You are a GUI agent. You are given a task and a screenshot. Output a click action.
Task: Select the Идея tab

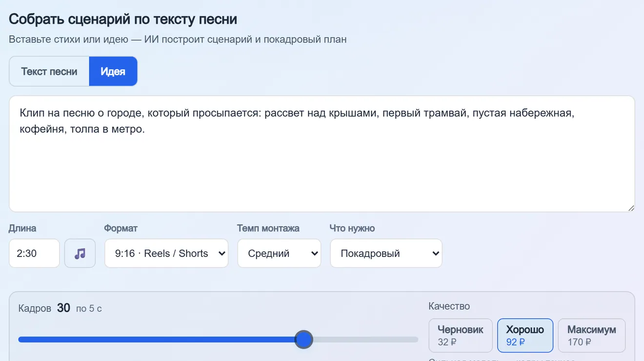click(113, 71)
